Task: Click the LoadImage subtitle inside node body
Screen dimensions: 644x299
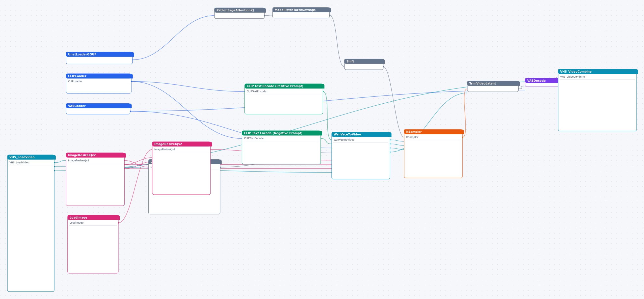Action: [77, 223]
